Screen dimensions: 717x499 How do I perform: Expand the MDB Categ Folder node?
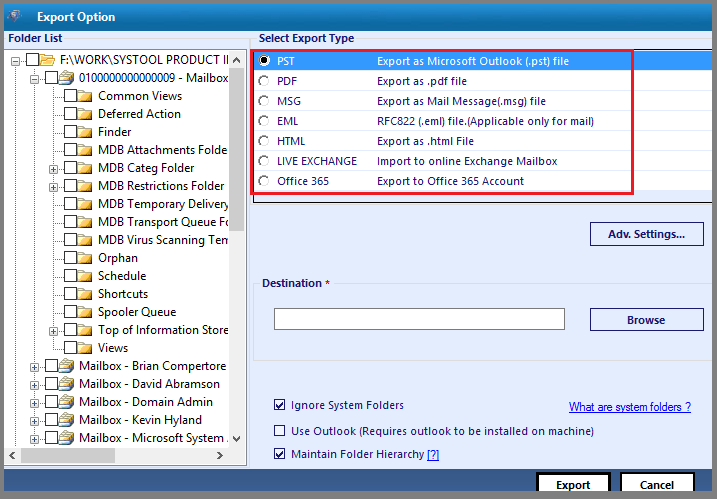(54, 169)
